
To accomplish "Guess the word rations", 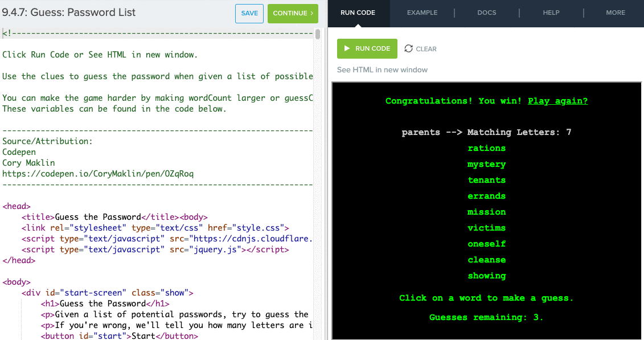I will tap(487, 148).
